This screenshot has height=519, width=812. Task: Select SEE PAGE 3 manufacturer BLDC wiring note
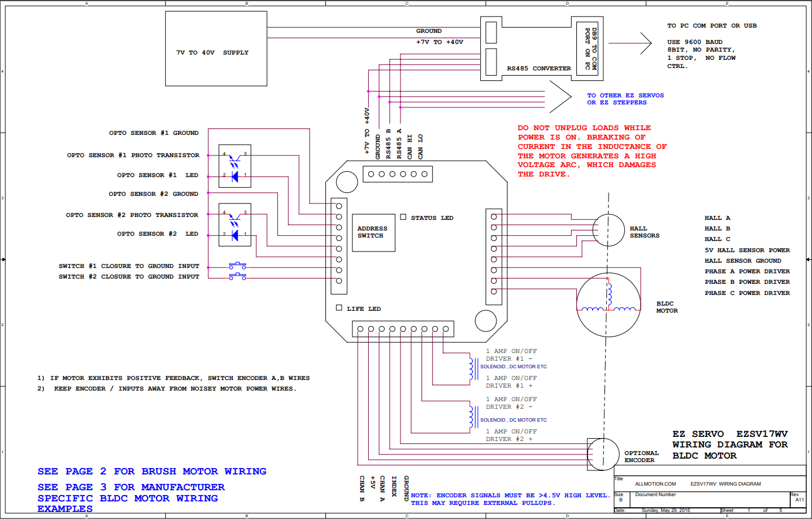point(131,498)
